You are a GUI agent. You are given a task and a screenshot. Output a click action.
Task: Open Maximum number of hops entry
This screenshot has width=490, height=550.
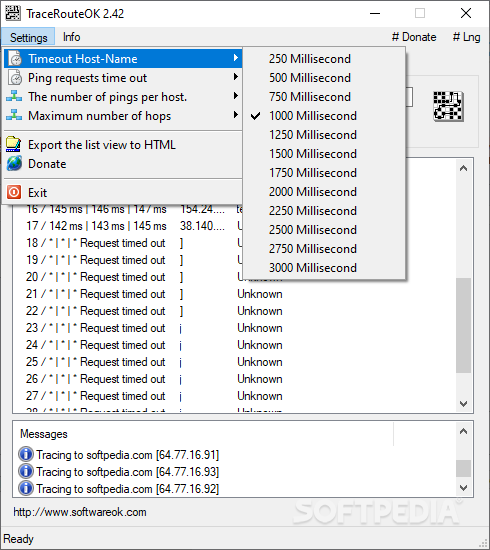123,116
